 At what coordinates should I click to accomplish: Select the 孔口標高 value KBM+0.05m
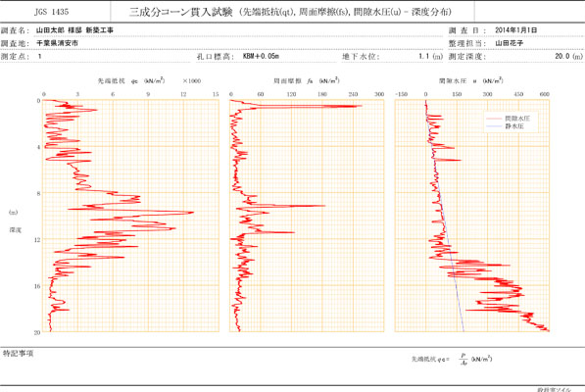[x=261, y=56]
